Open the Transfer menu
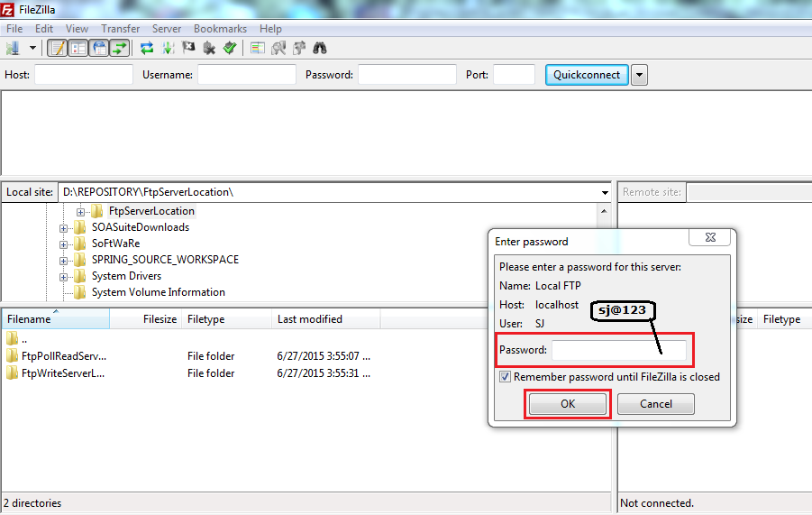Viewport: 812px width, 515px height. [120, 29]
